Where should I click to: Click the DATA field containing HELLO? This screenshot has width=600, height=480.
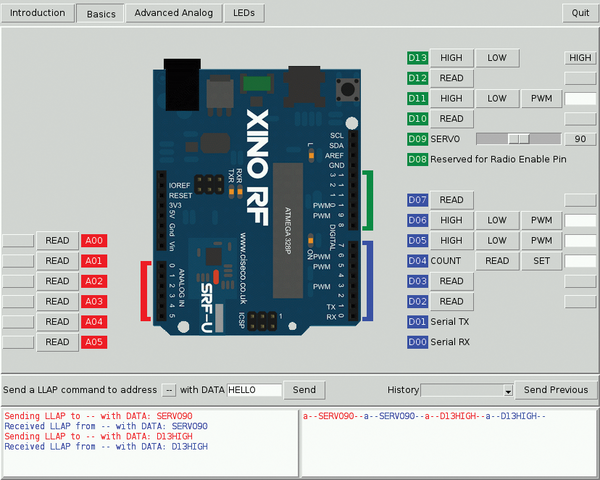254,390
